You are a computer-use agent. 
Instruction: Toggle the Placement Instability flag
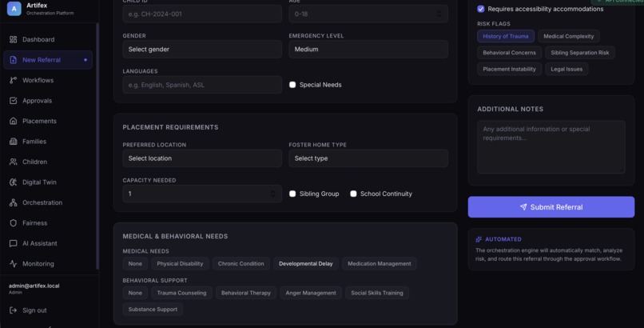pyautogui.click(x=509, y=69)
